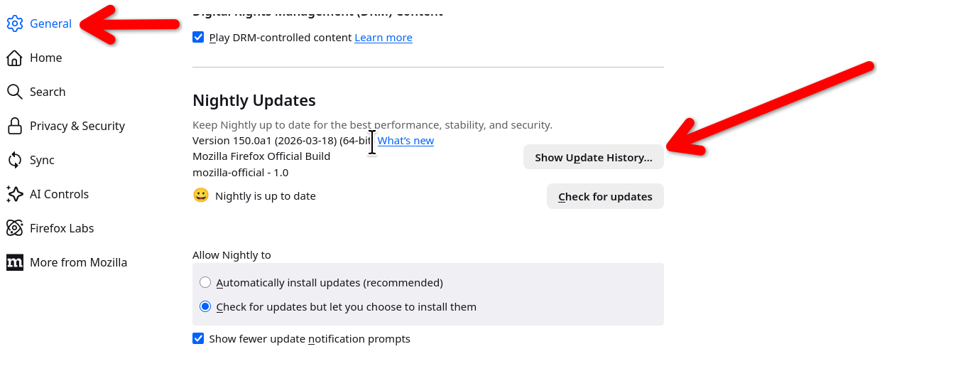Follow the DRM Learn more link
This screenshot has height=371, width=980.
[x=383, y=37]
